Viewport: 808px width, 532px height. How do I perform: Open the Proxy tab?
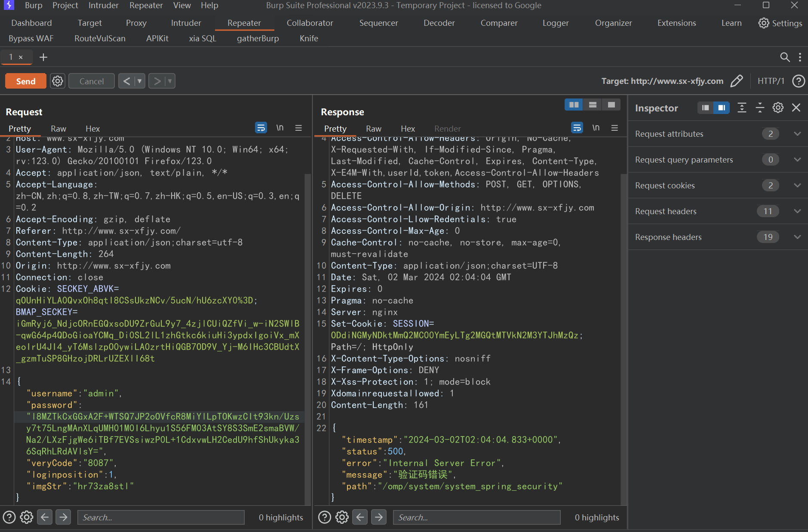click(136, 23)
